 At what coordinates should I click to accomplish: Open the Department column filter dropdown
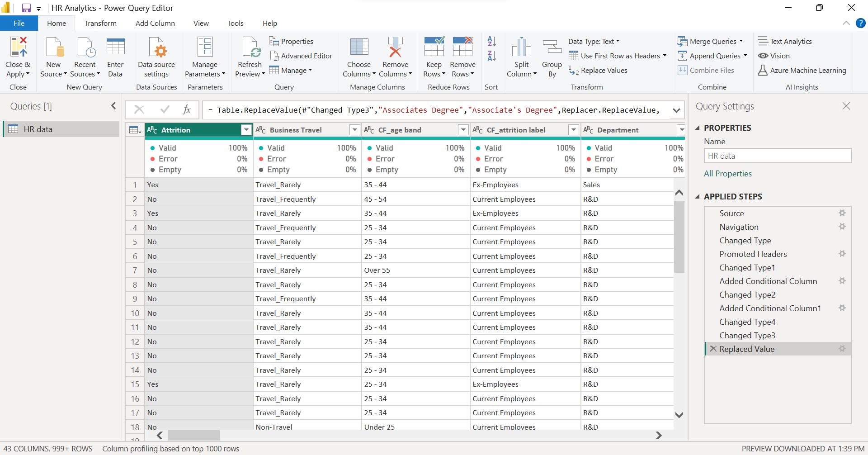(681, 130)
